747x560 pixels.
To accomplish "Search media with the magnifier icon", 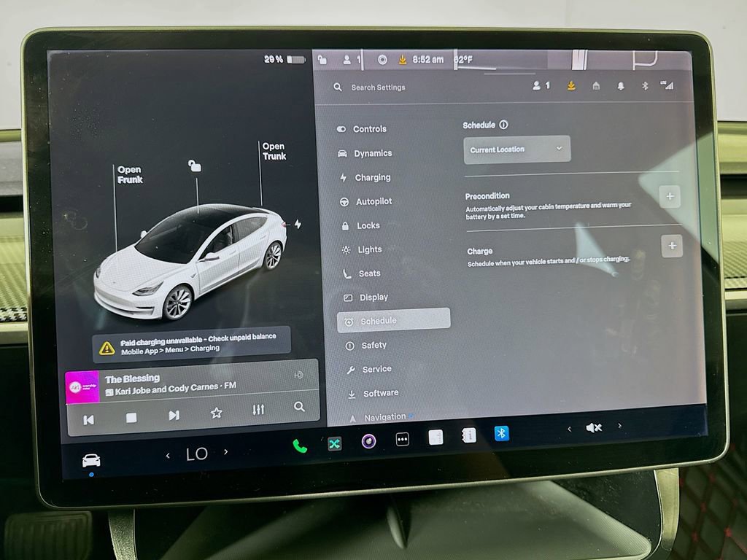I will point(299,407).
